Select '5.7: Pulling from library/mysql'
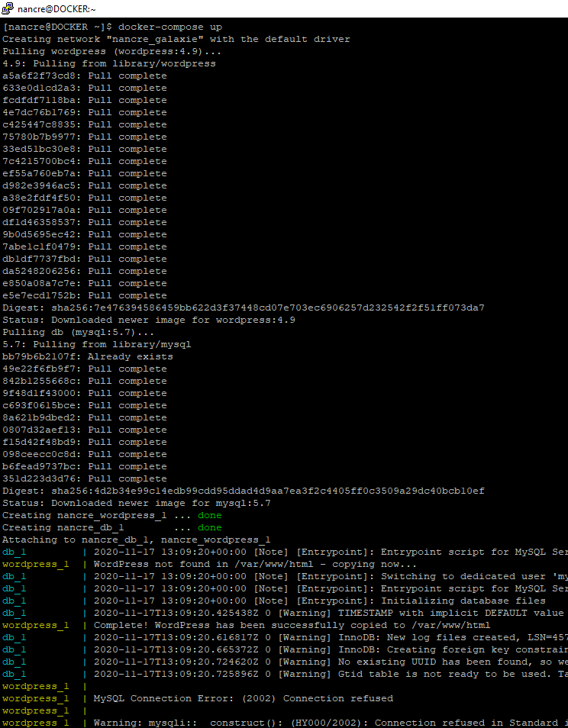This screenshot has width=568, height=728. (97, 344)
